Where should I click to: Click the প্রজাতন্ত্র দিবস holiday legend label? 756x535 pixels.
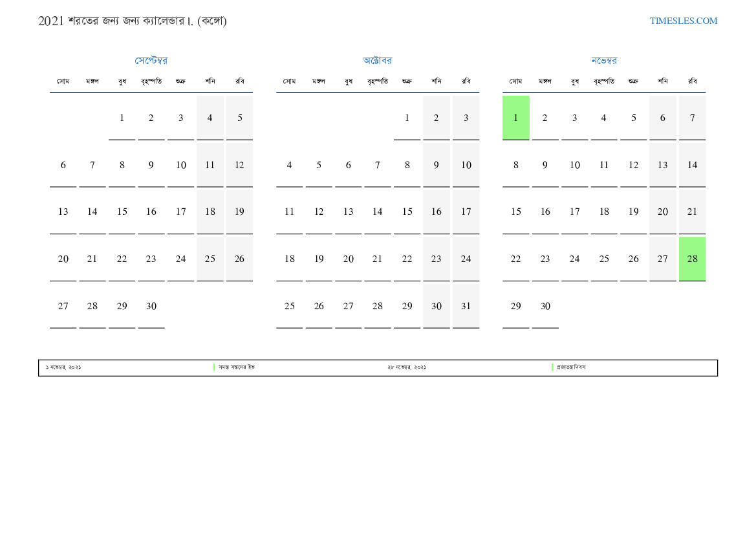click(571, 367)
